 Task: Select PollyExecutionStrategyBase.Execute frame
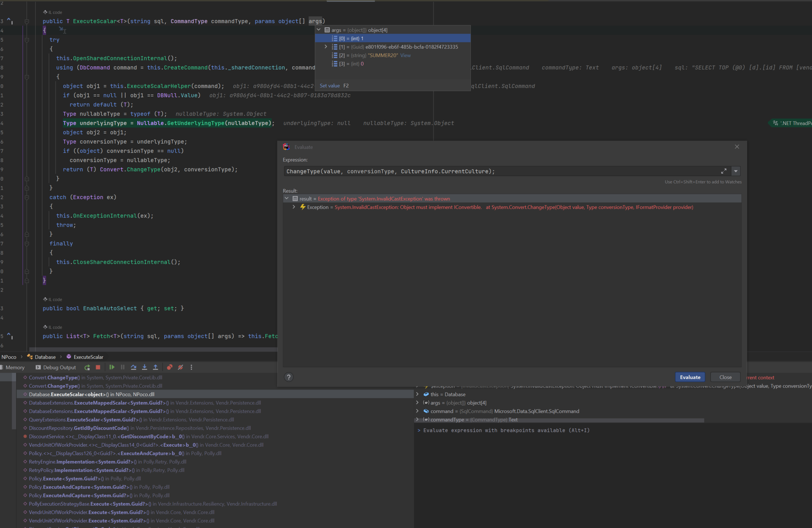tap(215, 504)
